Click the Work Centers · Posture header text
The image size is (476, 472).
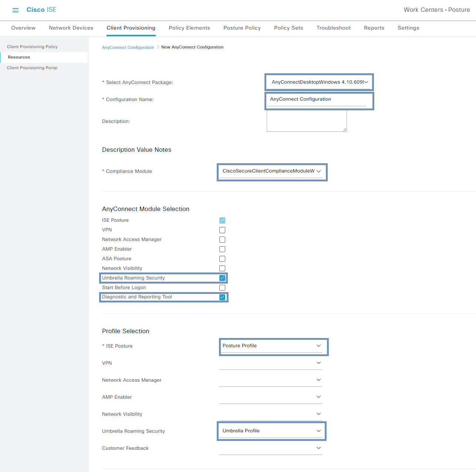[437, 10]
